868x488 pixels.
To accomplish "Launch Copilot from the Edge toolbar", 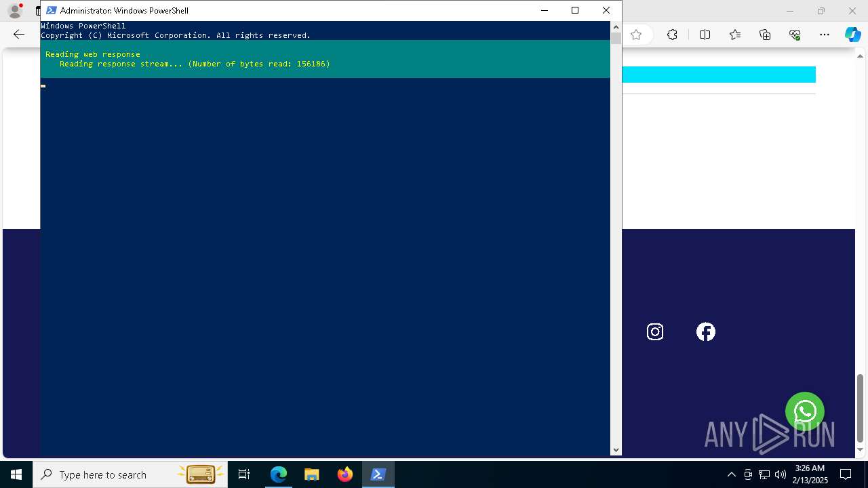I will pyautogui.click(x=852, y=35).
